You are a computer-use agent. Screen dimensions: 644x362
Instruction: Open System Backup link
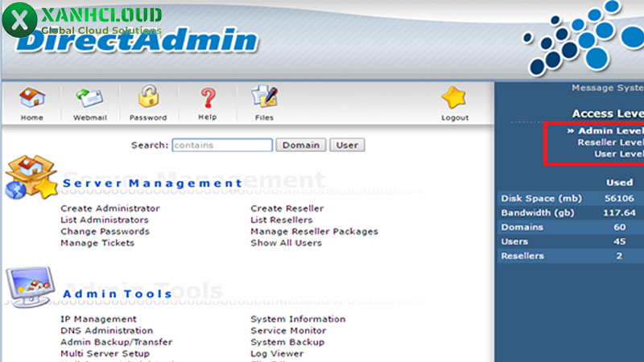point(287,342)
